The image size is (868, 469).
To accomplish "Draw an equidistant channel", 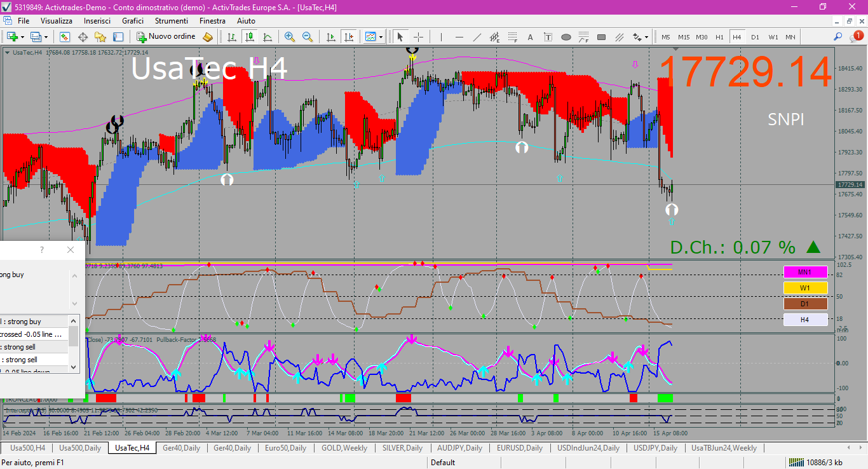I will (494, 37).
